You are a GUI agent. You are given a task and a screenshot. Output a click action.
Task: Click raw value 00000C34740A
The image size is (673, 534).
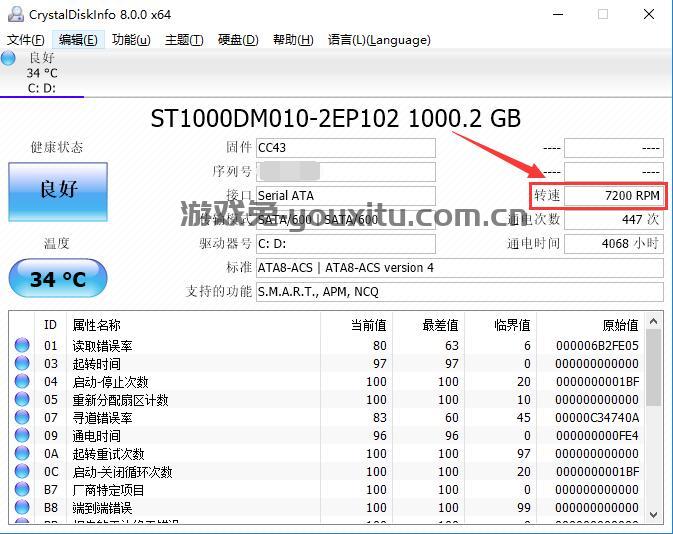tap(597, 418)
